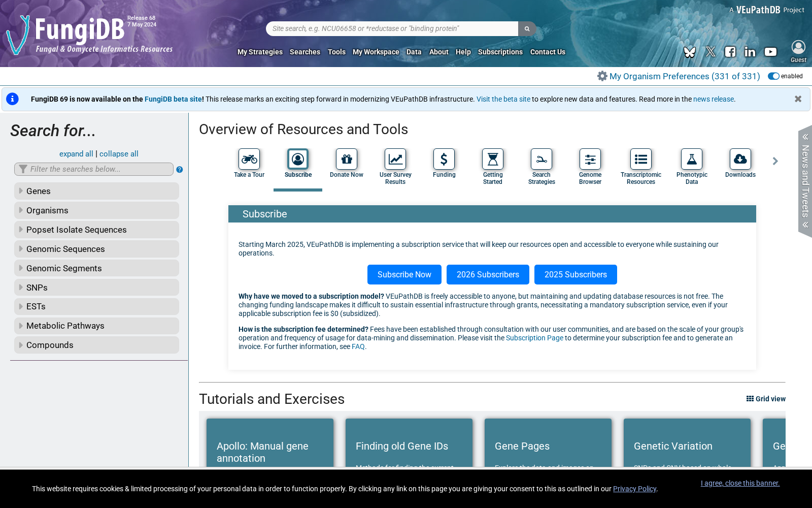
Task: Expand the Compounds search category
Action: (96, 345)
